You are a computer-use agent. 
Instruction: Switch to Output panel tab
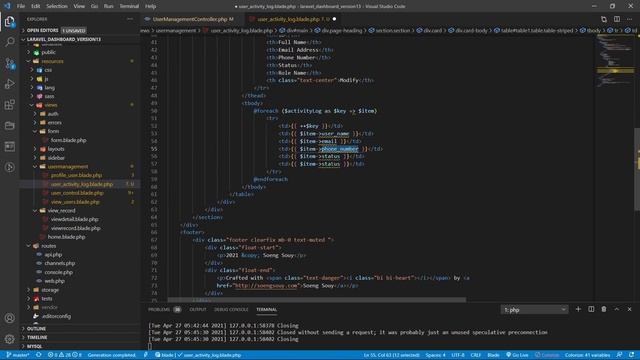coord(198,309)
